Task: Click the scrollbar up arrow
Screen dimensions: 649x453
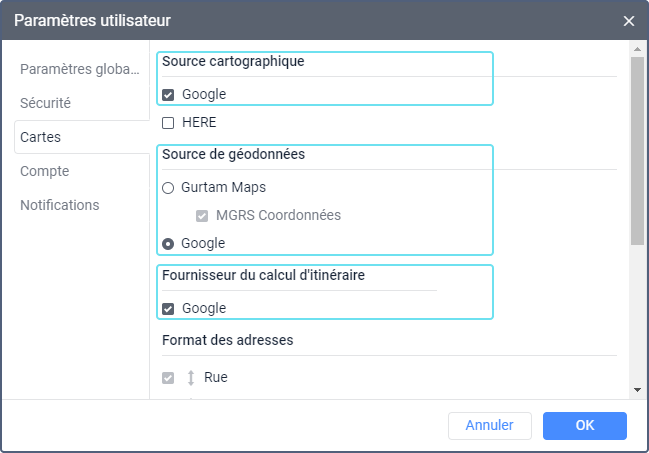Action: 637,48
